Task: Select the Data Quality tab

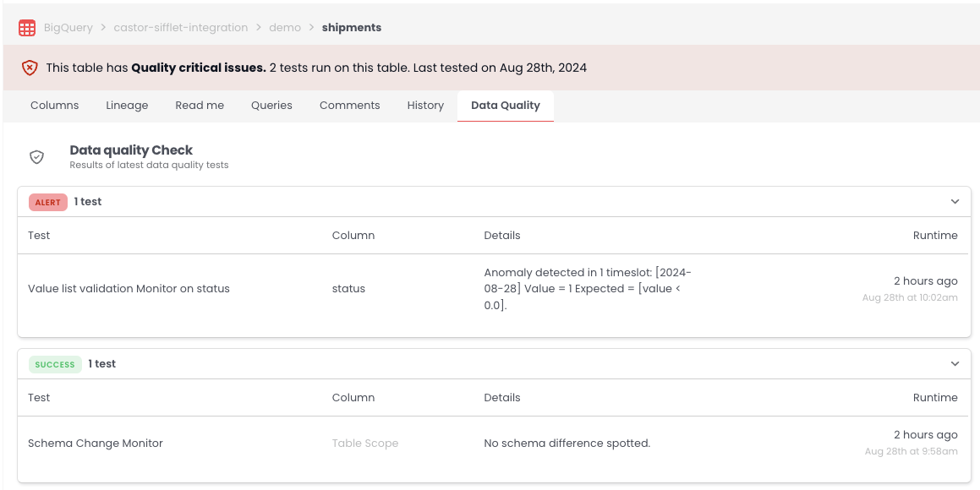Action: click(x=505, y=106)
